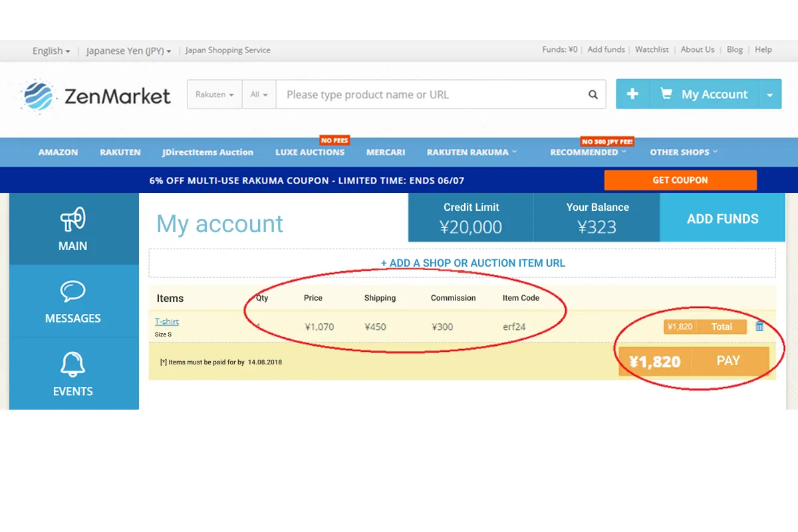Open the Japanese Yen currency dropdown

pos(128,51)
